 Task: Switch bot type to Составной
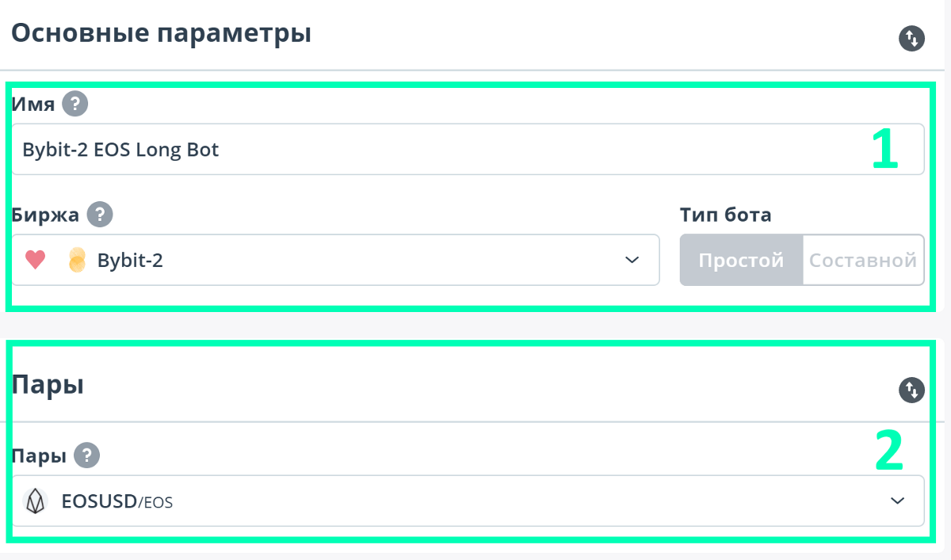(x=863, y=260)
